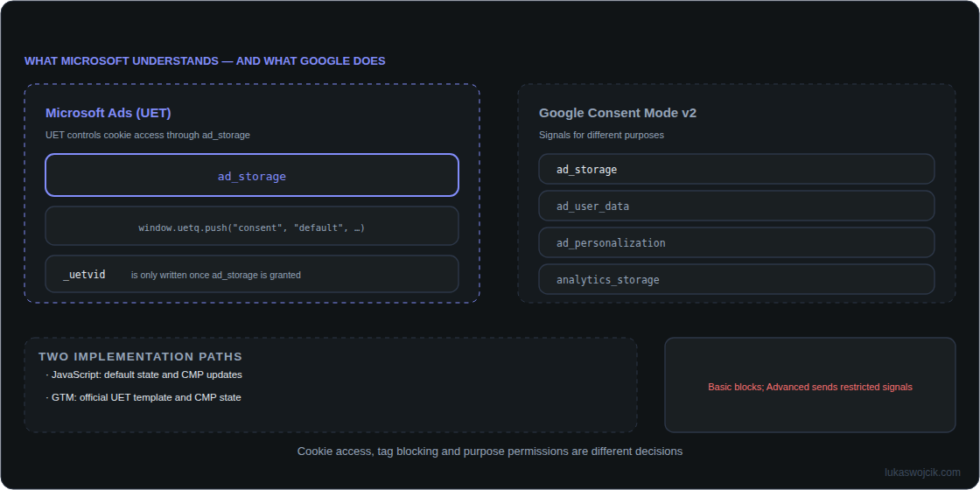980x490 pixels.
Task: Click 'is only written once ad_storage is granted'
Action: pyautogui.click(x=215, y=275)
